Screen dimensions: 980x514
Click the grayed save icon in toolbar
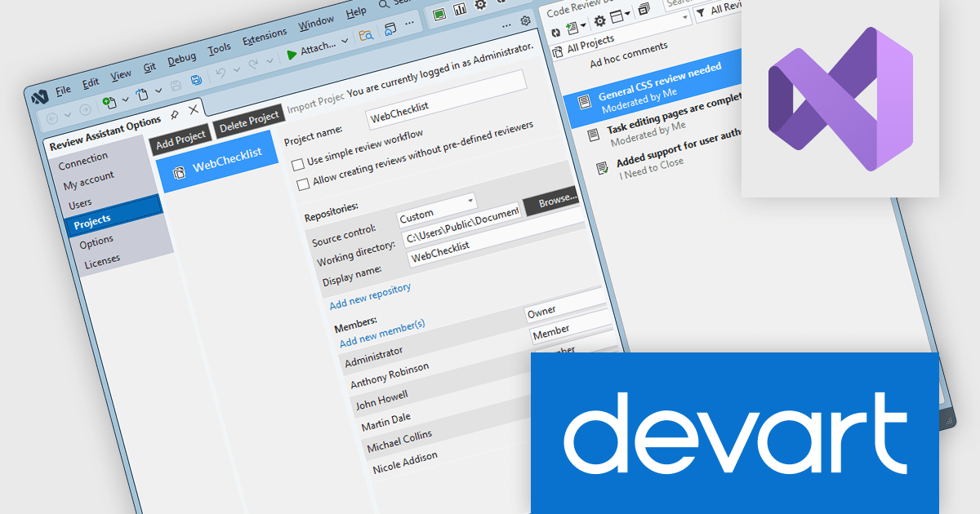click(176, 85)
